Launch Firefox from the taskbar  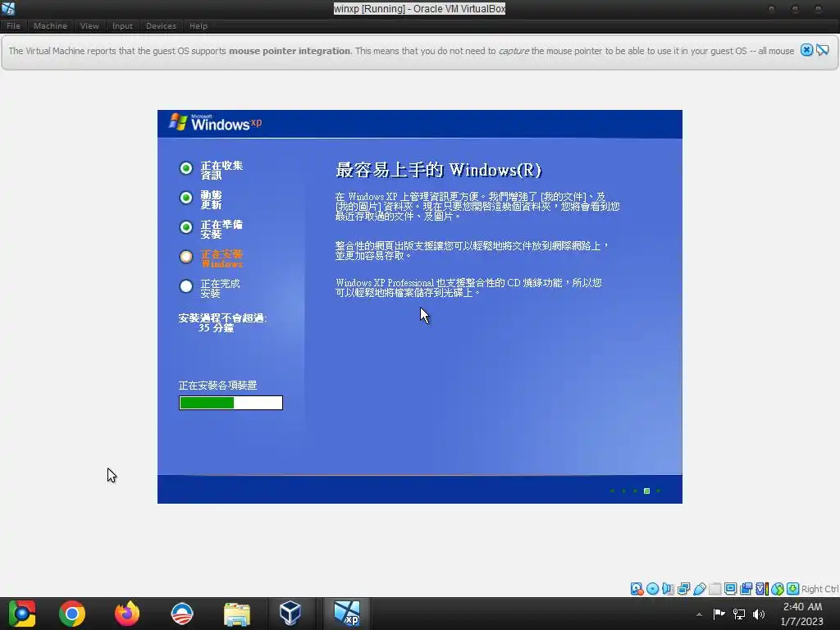point(127,614)
